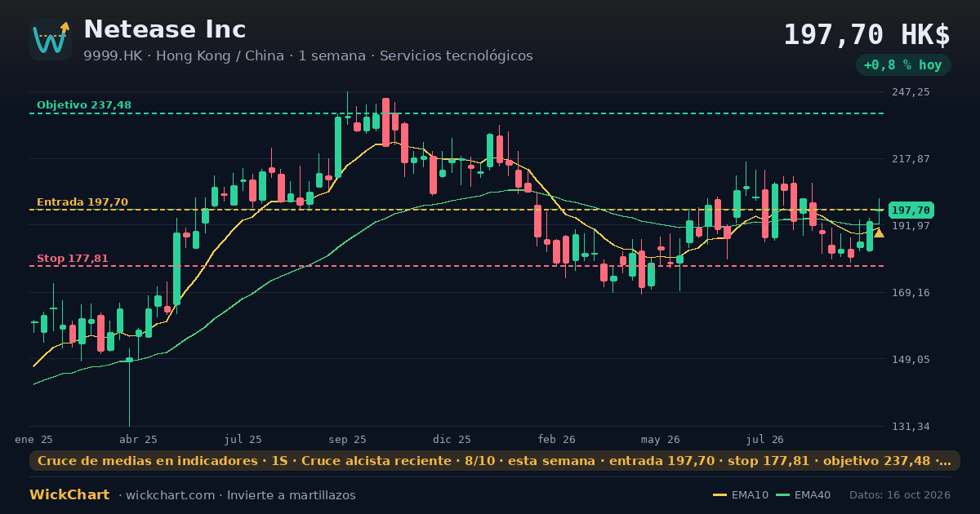Click the 9999.HK subtitle line
This screenshot has width=980, height=514.
pos(308,55)
